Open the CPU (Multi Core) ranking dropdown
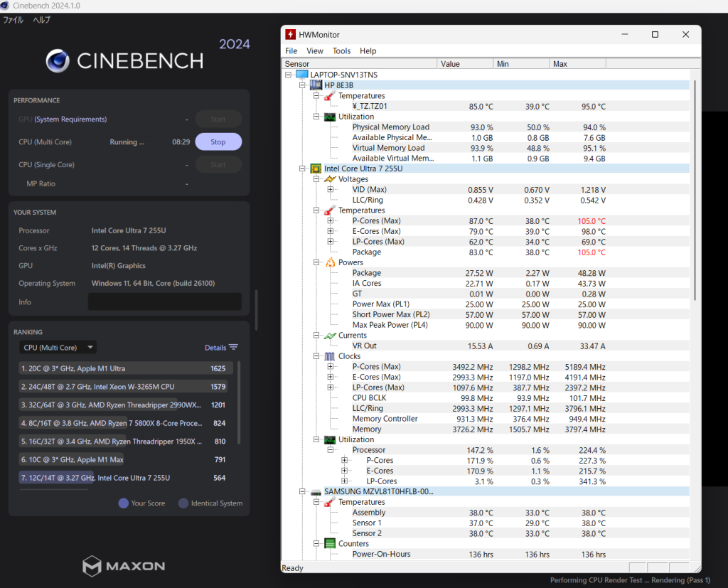The image size is (728, 588). tap(58, 348)
